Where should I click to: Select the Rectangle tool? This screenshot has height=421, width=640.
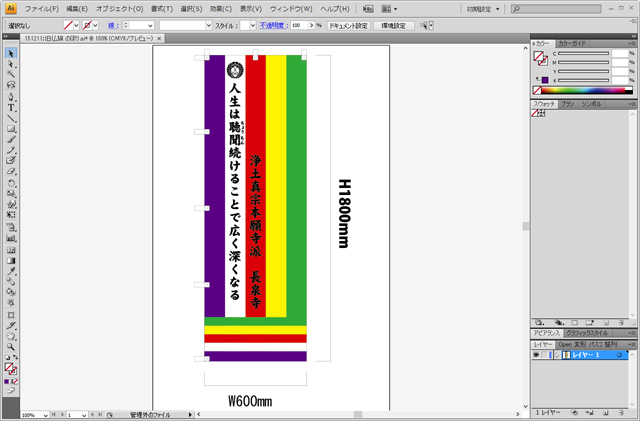[x=11, y=129]
